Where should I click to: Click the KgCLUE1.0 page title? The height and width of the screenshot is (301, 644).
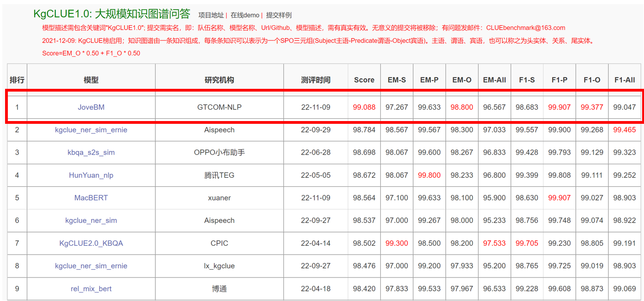pos(112,14)
